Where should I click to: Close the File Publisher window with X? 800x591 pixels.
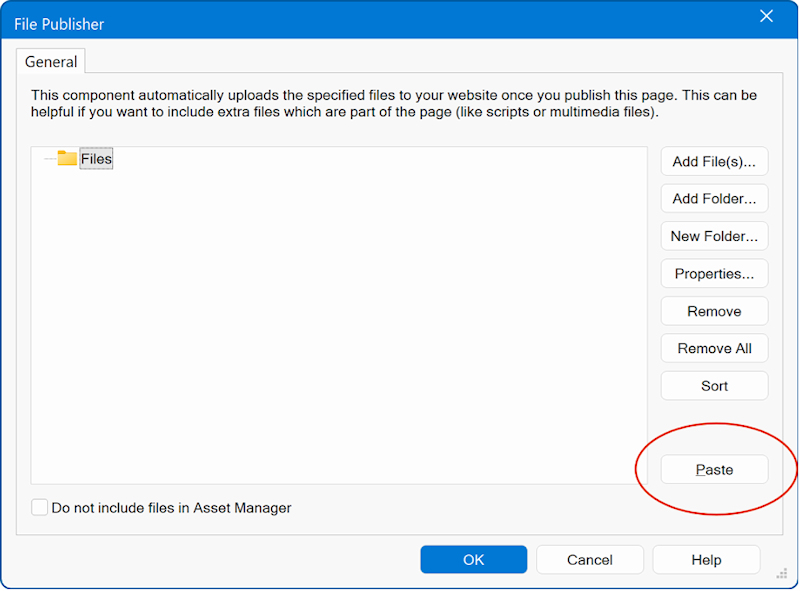pos(767,17)
